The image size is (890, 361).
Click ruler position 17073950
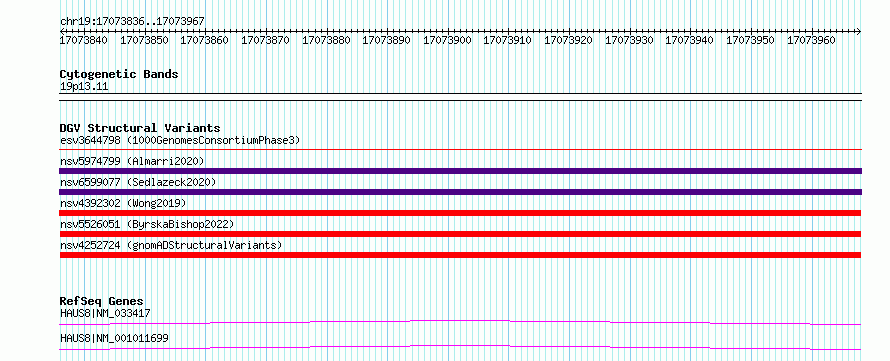point(750,40)
